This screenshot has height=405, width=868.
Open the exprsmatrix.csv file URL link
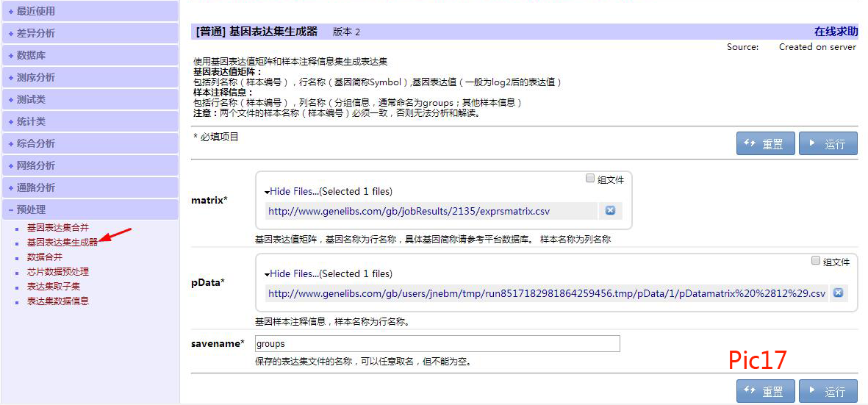(x=409, y=211)
